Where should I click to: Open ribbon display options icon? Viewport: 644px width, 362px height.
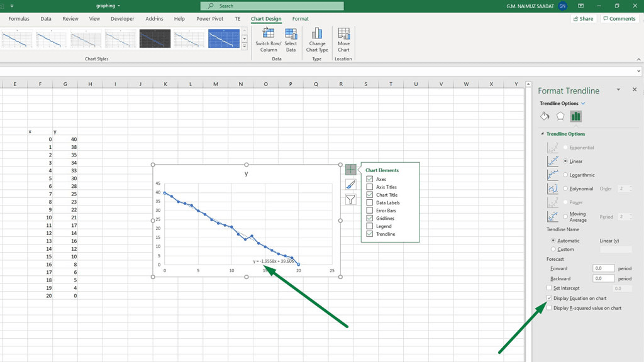click(580, 6)
